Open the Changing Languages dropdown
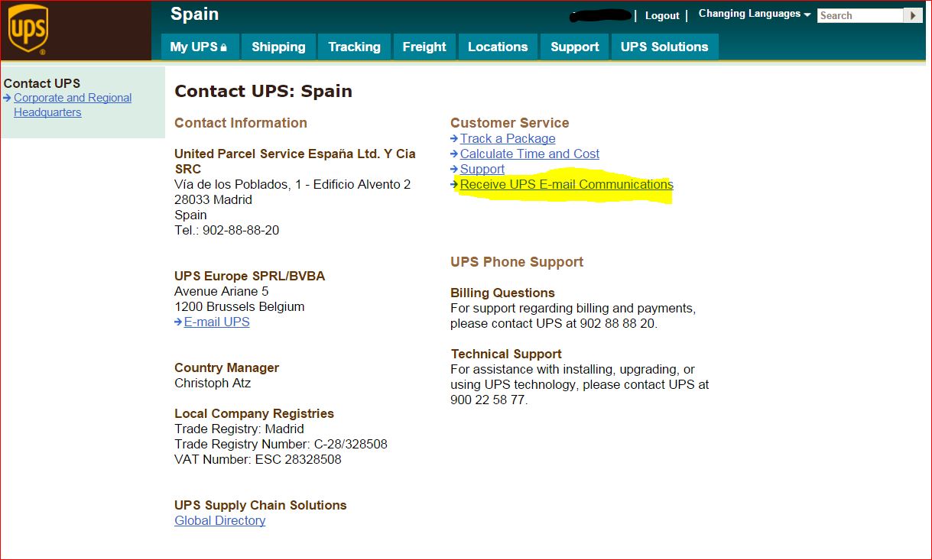The image size is (932, 560). 754,14
